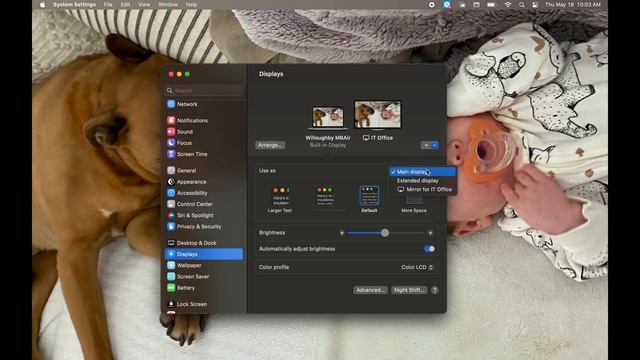Click the Displays help question mark
Screen dimensions: 640x360
point(435,290)
